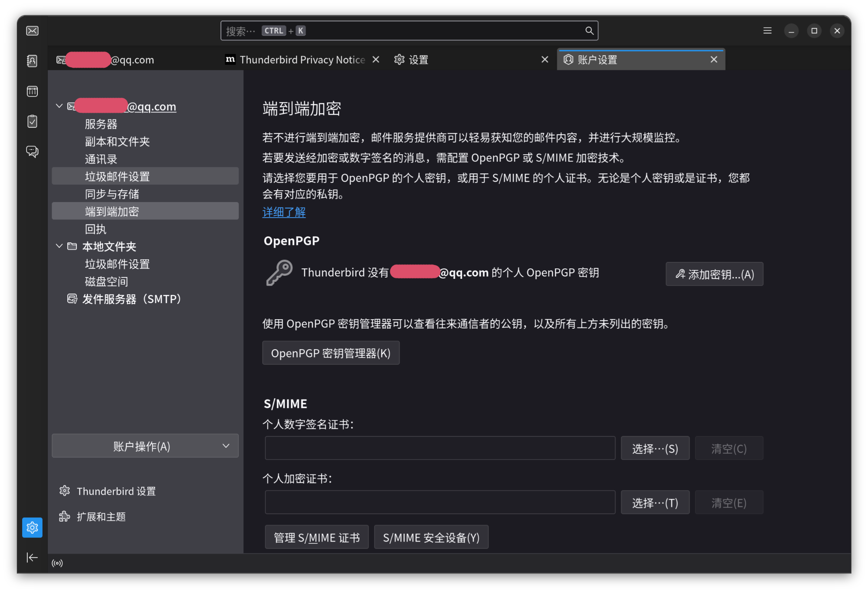This screenshot has height=592, width=868.
Task: Open the 账户操作(A) dropdown
Action: pyautogui.click(x=145, y=446)
